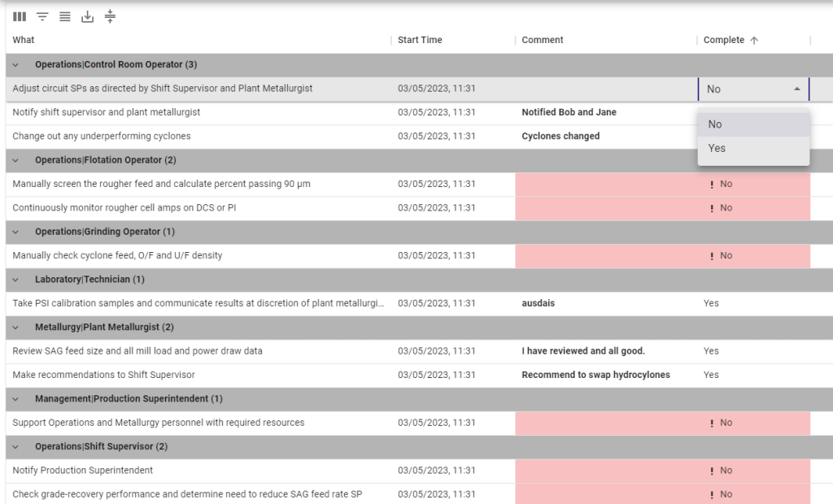Open the columns selector icon
This screenshot has width=833, height=504.
coord(20,17)
